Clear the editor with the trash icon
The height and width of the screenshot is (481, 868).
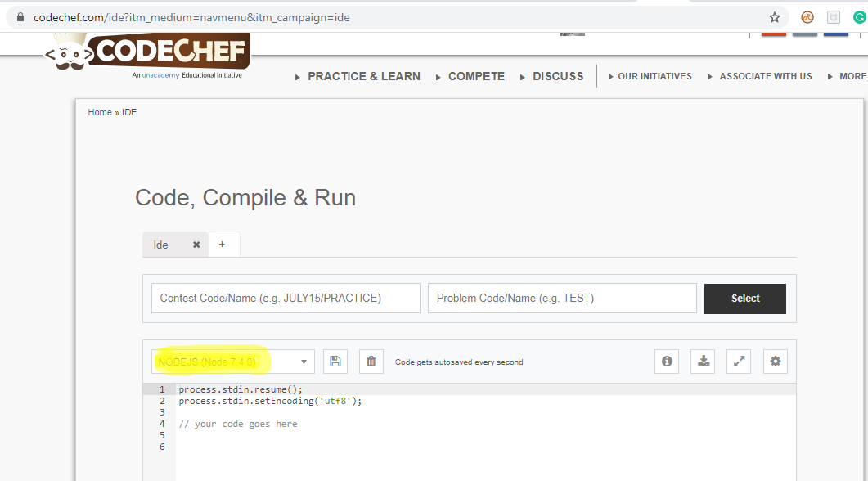pyautogui.click(x=371, y=361)
